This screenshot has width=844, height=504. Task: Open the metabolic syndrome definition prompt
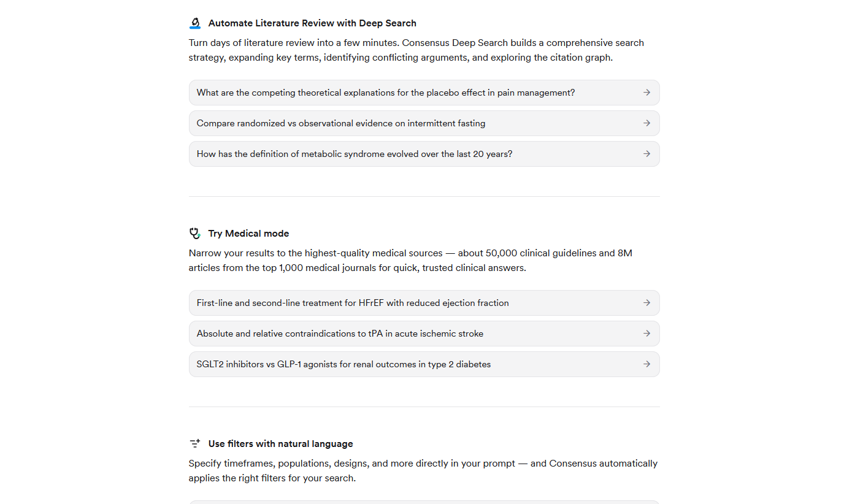tap(424, 154)
